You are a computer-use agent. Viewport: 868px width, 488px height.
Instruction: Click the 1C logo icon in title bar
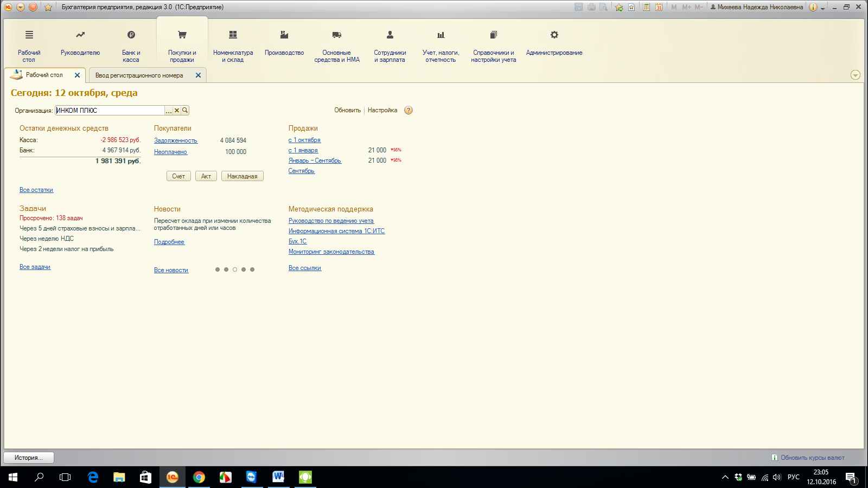pos(8,7)
